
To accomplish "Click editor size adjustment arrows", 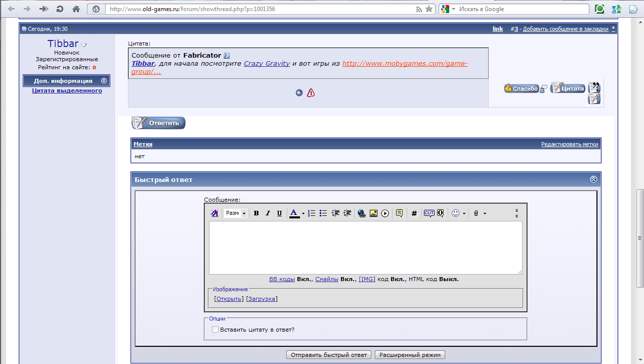I will tap(517, 213).
